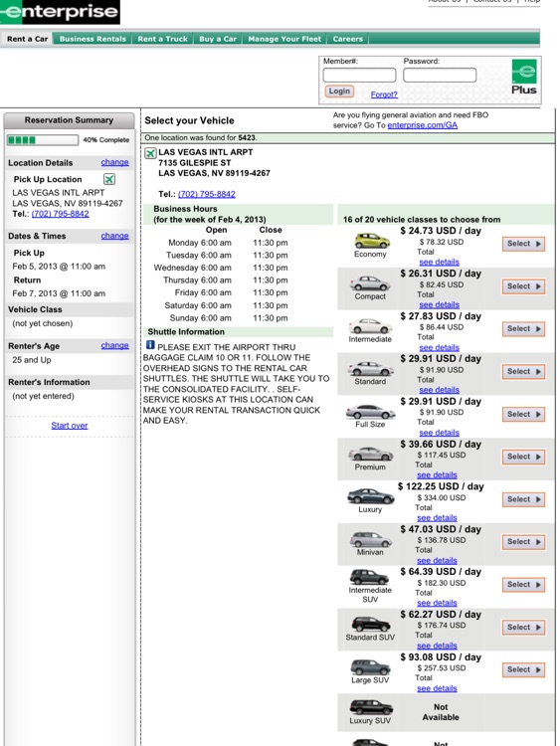Viewport: 560px width, 746px height.
Task: See details for Full Size rate
Action: point(440,433)
